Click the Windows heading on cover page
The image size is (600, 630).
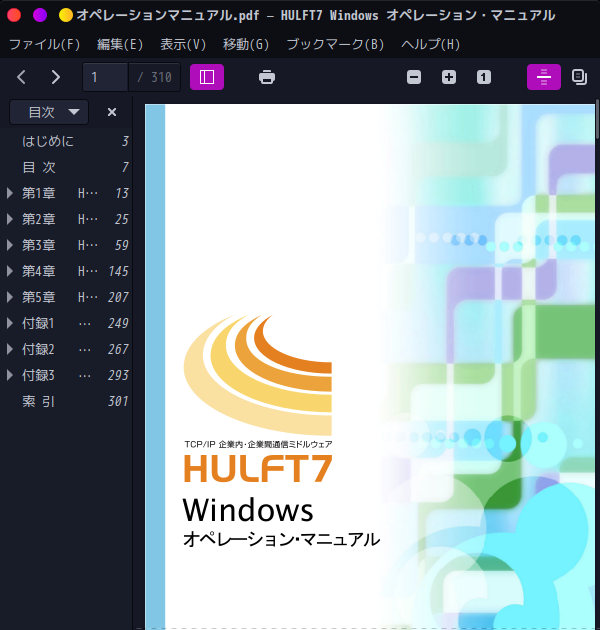248,509
